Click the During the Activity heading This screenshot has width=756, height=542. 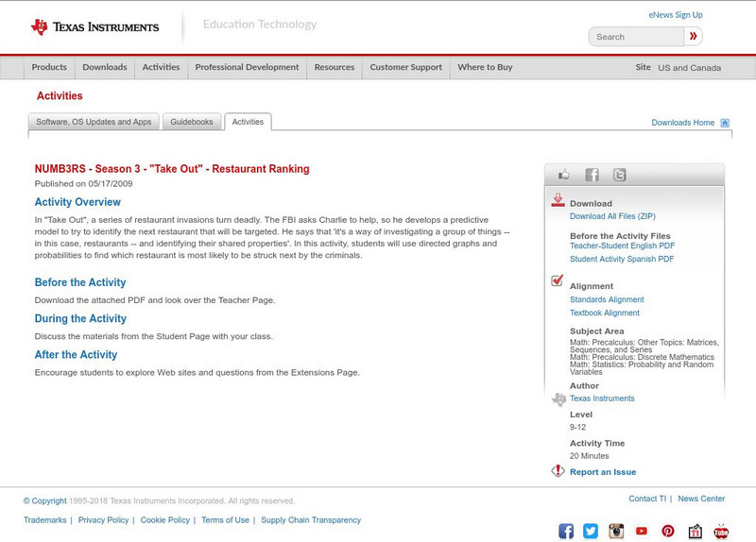[x=80, y=318]
